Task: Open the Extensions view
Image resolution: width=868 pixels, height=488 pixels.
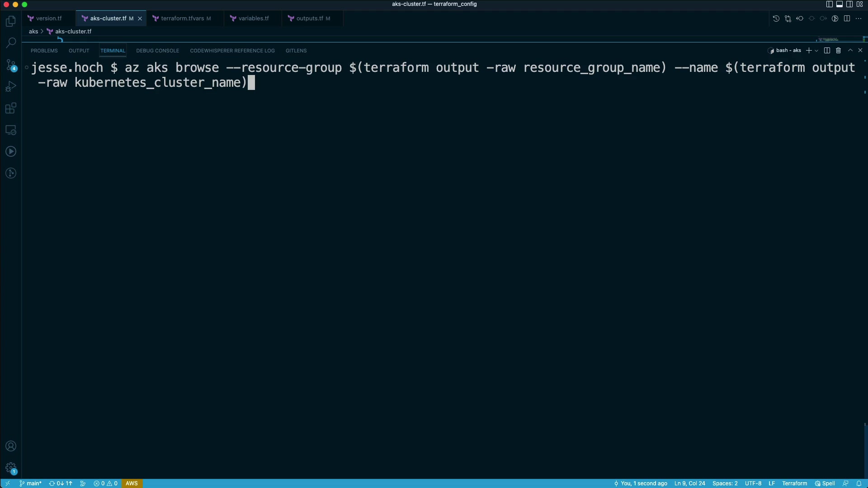Action: 11,108
